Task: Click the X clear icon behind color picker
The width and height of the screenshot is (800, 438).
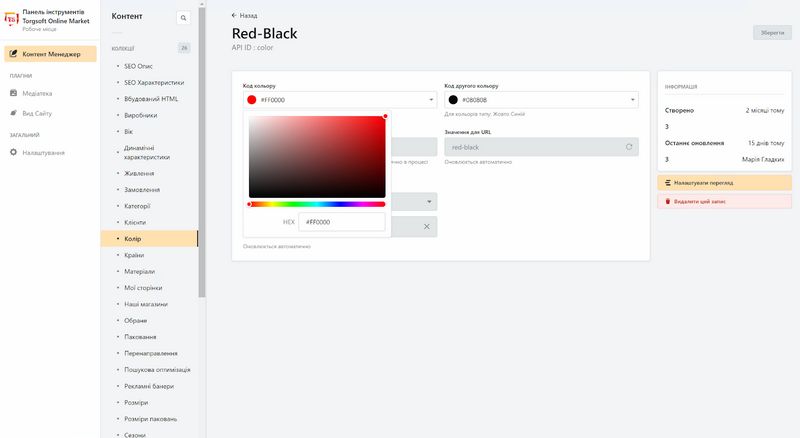Action: coord(427,227)
